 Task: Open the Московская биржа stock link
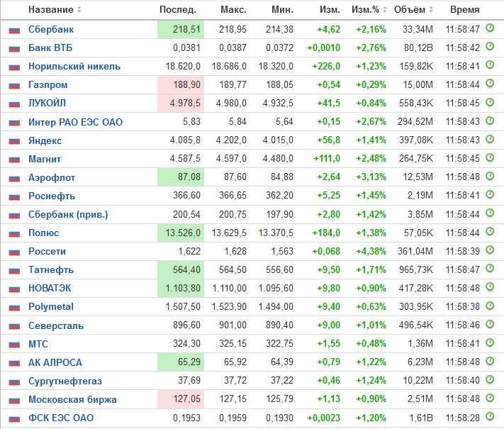(72, 399)
